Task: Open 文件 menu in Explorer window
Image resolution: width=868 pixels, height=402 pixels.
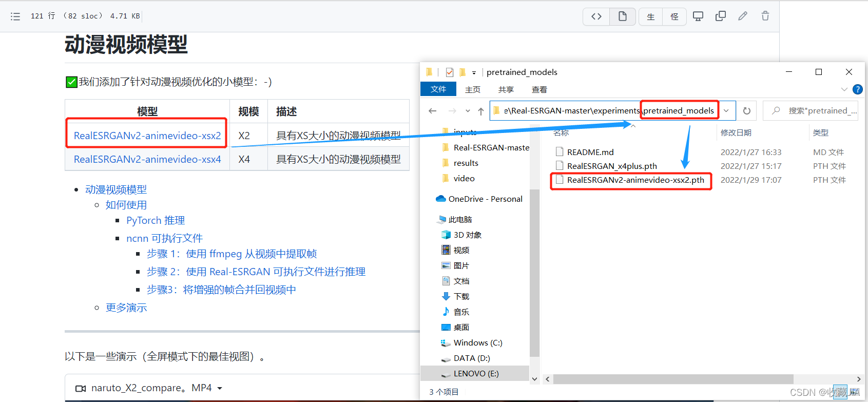Action: tap(438, 89)
